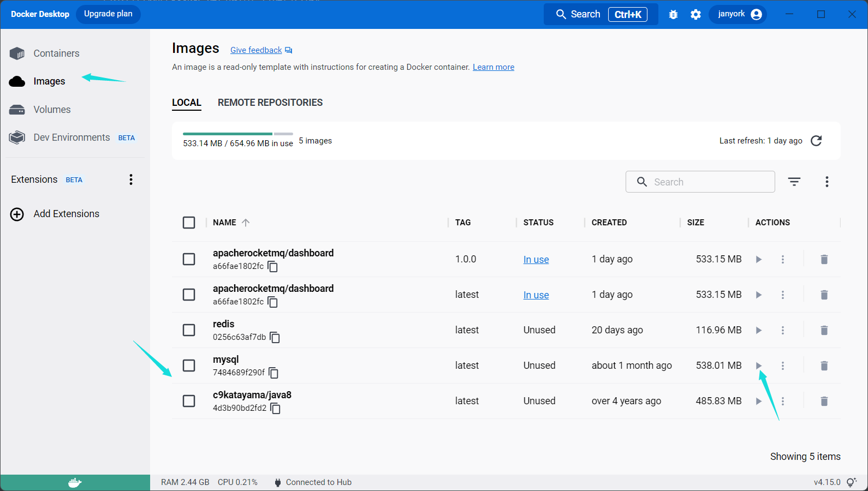Image resolution: width=868 pixels, height=491 pixels.
Task: Open Dev Environments section
Action: coord(72,137)
